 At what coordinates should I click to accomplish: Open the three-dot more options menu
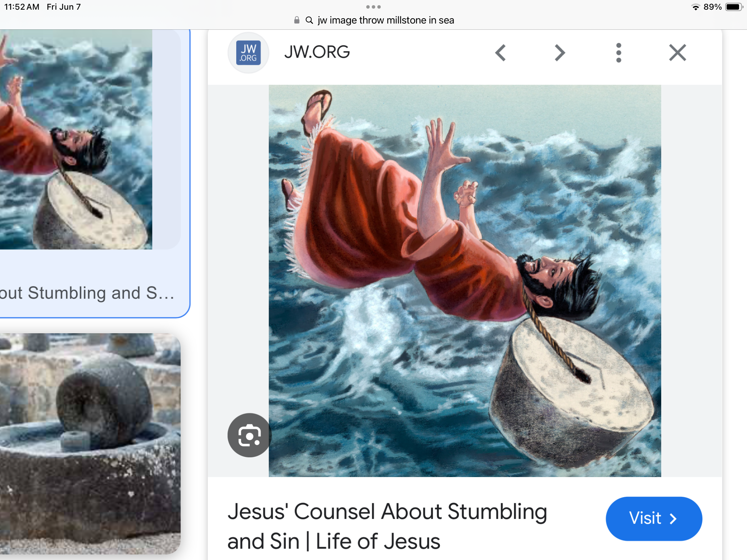tap(619, 53)
